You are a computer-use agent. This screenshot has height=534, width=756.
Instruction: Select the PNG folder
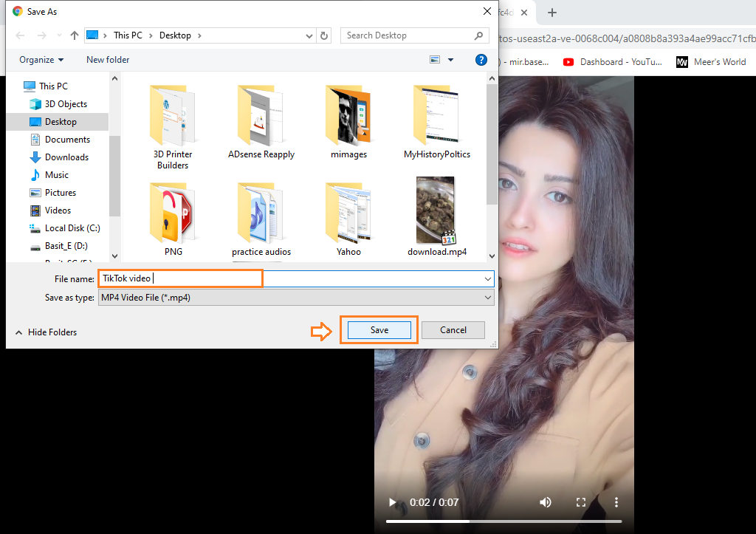(173, 219)
